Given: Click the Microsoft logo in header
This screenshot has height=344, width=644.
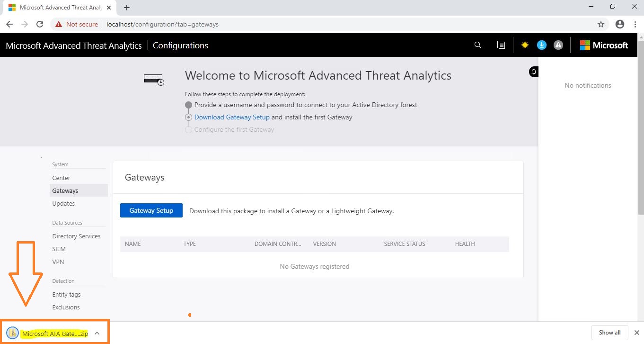Looking at the screenshot, I should point(604,45).
